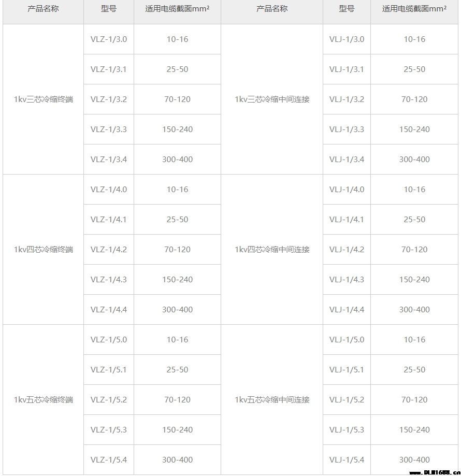Click the 150-240 value beside VLZ-1/3.3
Image resolution: width=461 pixels, height=476 pixels.
(177, 129)
